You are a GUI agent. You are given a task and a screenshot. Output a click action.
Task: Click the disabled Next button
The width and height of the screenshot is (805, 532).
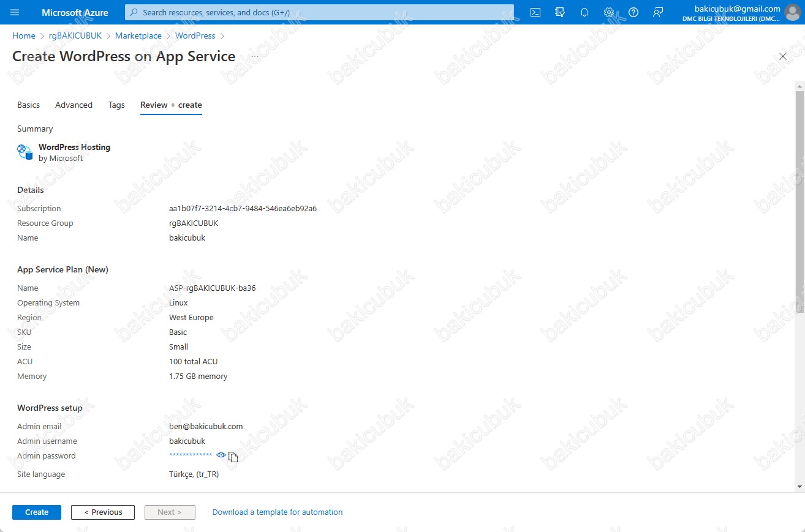pos(170,512)
